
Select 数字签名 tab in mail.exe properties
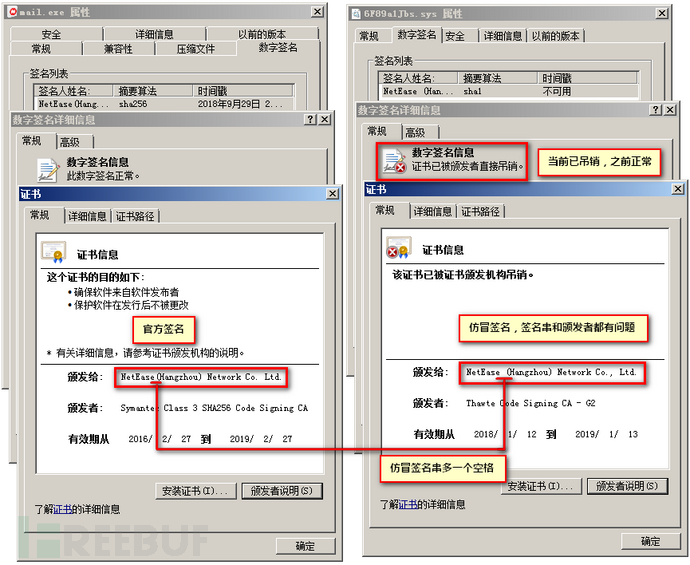278,48
